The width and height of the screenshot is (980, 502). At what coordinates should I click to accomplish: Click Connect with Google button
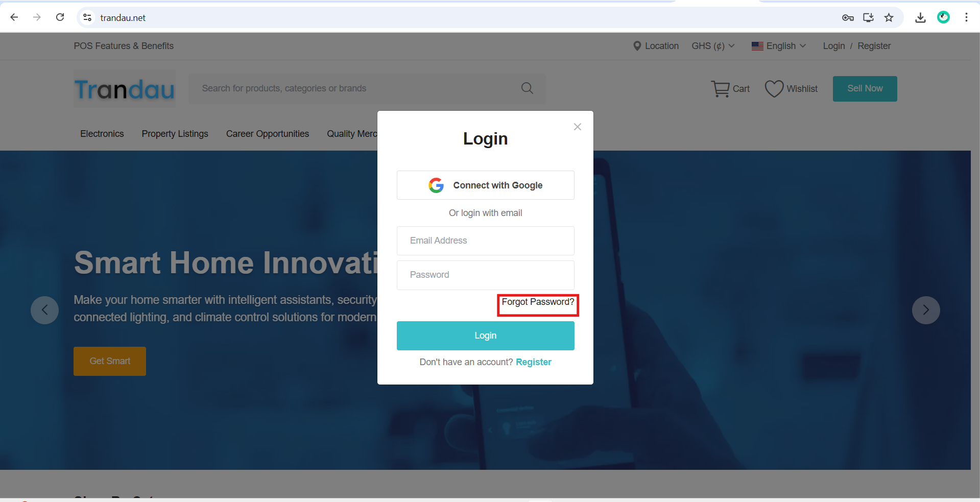pos(486,185)
